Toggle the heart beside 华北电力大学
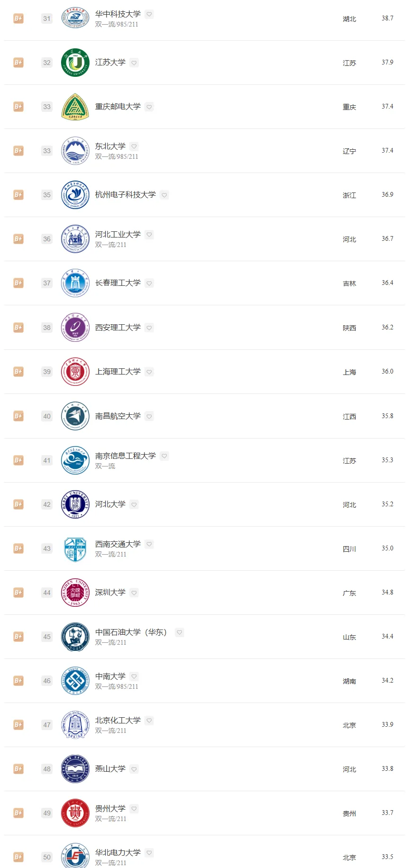Image resolution: width=411 pixels, height=868 pixels. pyautogui.click(x=149, y=853)
